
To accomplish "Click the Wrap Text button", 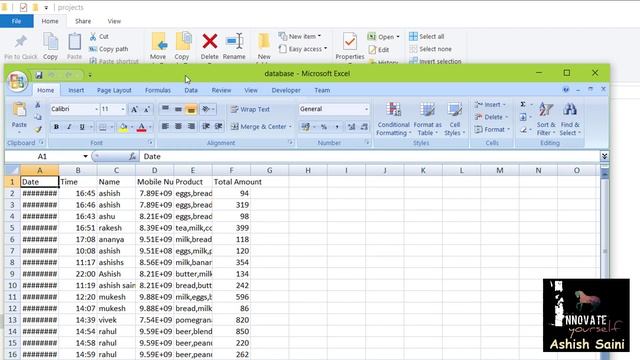I will (250, 109).
